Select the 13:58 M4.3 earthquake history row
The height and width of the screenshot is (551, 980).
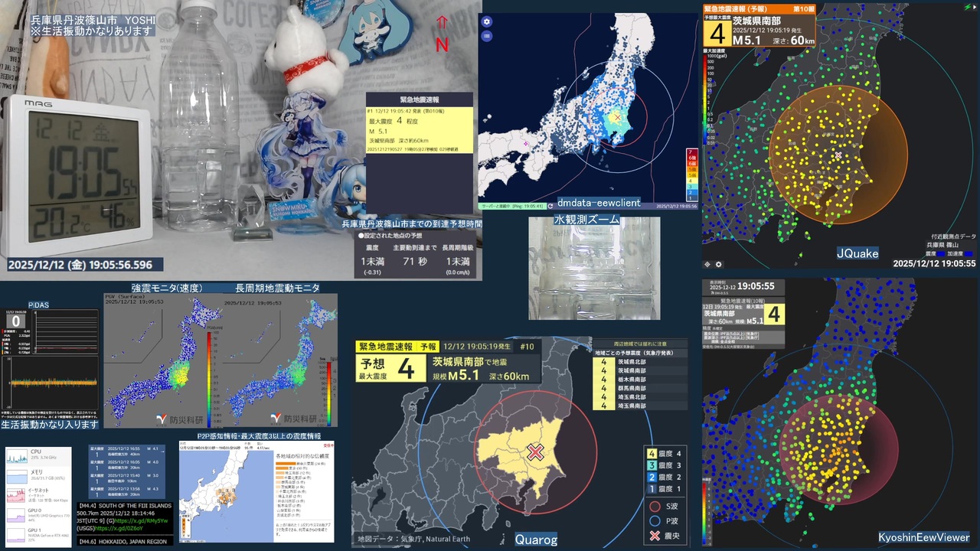(126, 492)
